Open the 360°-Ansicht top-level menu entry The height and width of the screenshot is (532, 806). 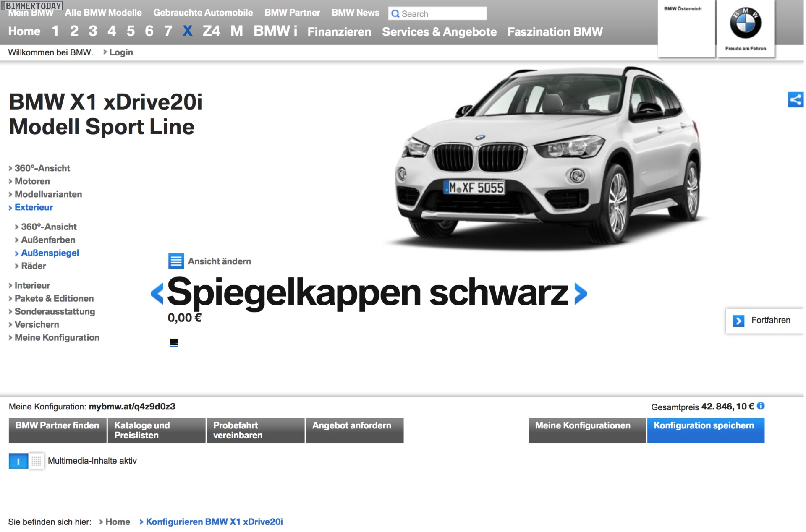coord(42,168)
